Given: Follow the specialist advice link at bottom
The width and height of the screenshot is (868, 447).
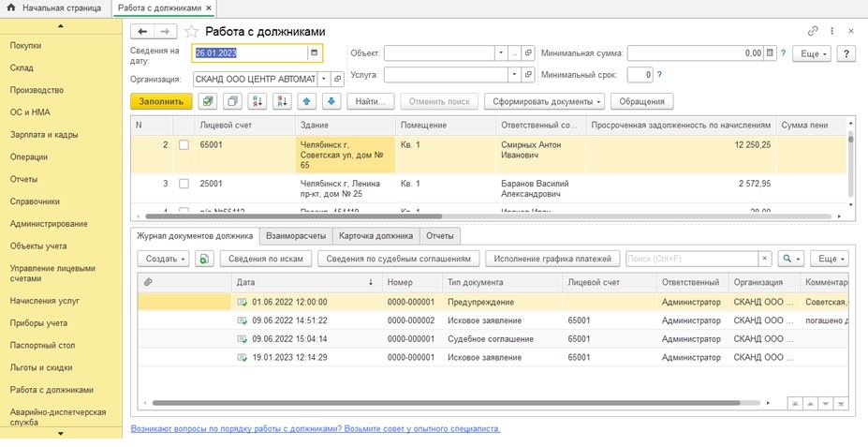Looking at the screenshot, I should pyautogui.click(x=316, y=428).
